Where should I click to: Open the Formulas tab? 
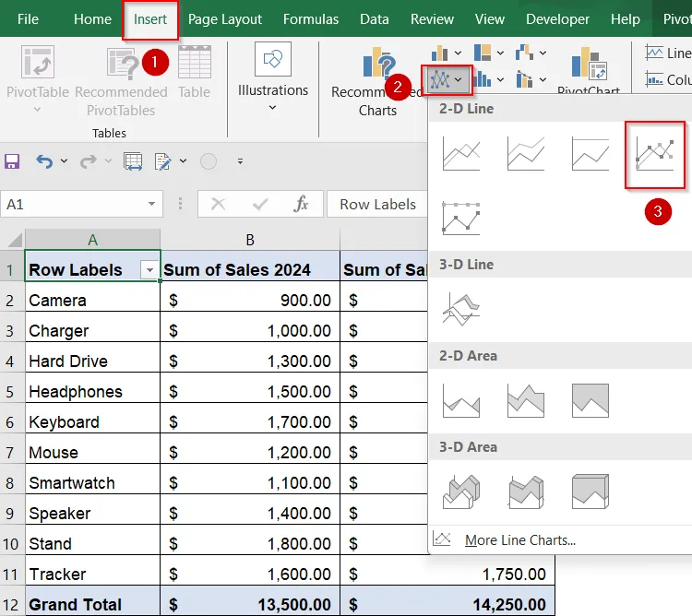click(311, 19)
